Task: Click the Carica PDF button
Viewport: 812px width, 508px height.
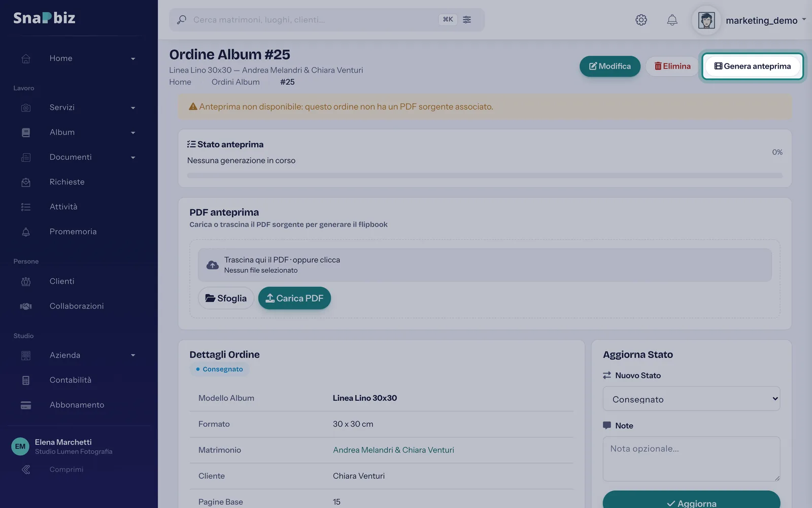Action: tap(294, 298)
